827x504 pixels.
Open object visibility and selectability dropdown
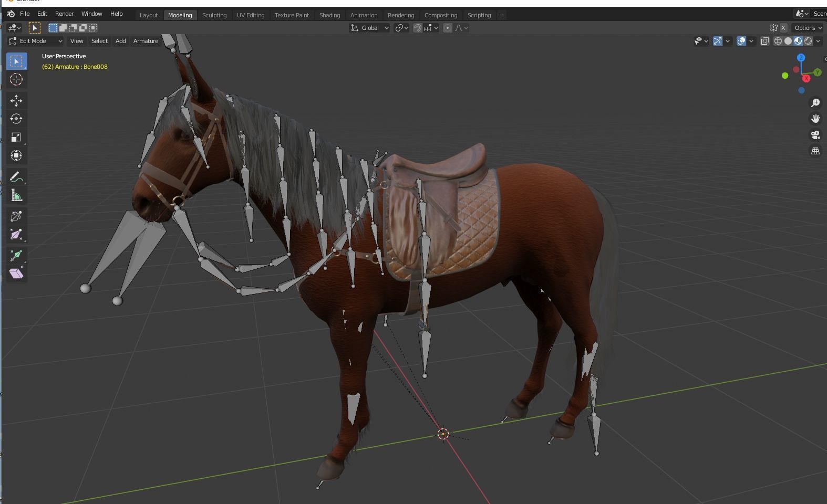click(x=701, y=41)
